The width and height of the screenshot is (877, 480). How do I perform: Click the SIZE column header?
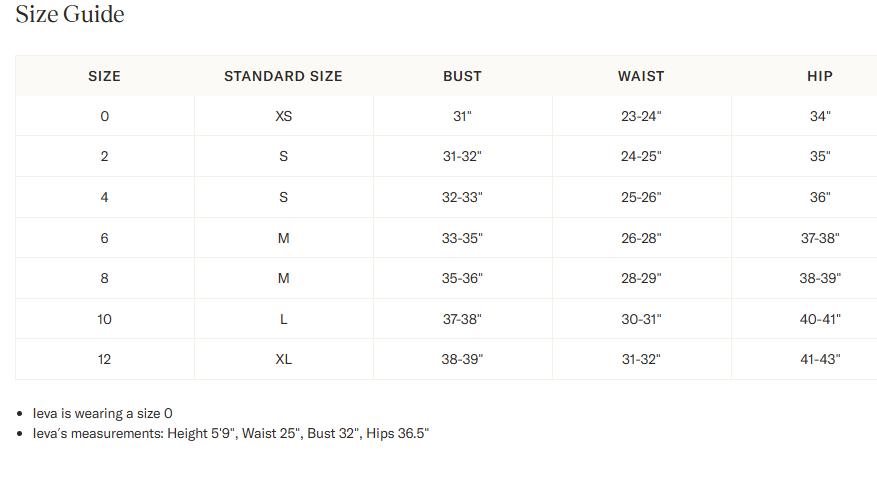[x=104, y=76]
